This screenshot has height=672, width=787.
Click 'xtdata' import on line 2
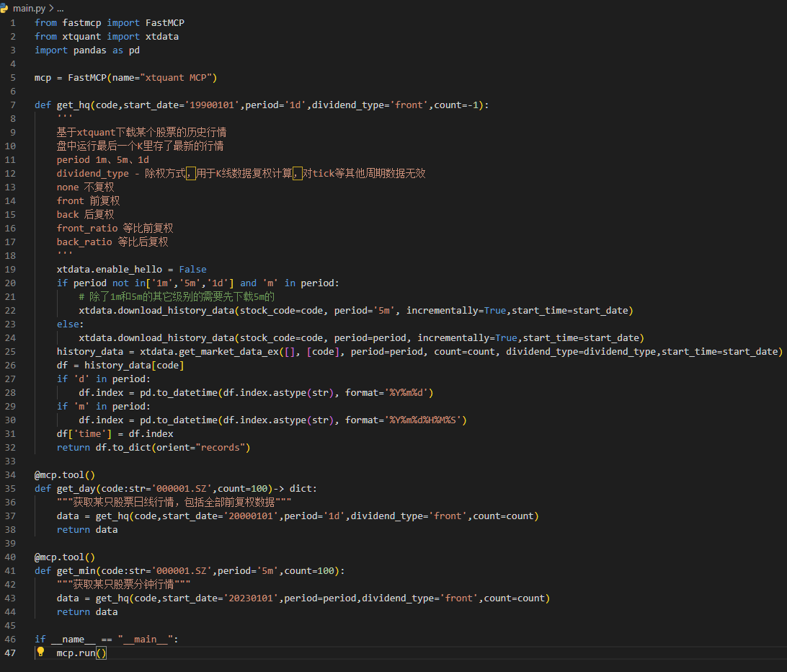coord(162,37)
